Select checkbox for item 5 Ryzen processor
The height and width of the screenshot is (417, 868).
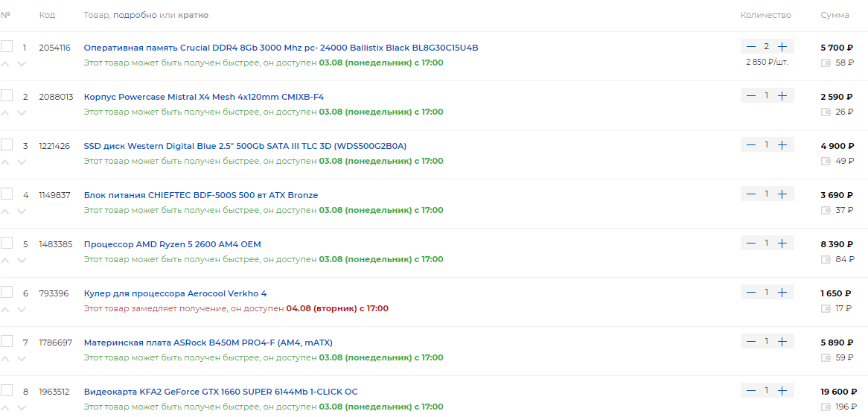[x=7, y=243]
